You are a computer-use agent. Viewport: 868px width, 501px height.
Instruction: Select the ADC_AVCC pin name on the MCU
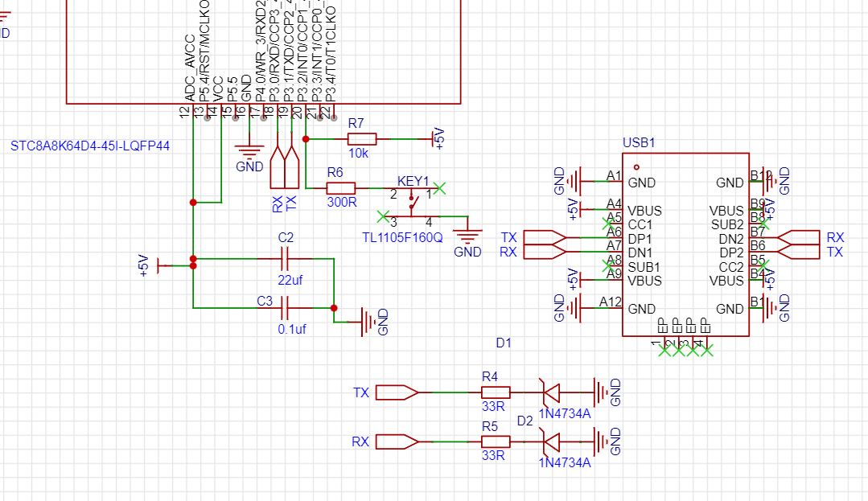(190, 68)
